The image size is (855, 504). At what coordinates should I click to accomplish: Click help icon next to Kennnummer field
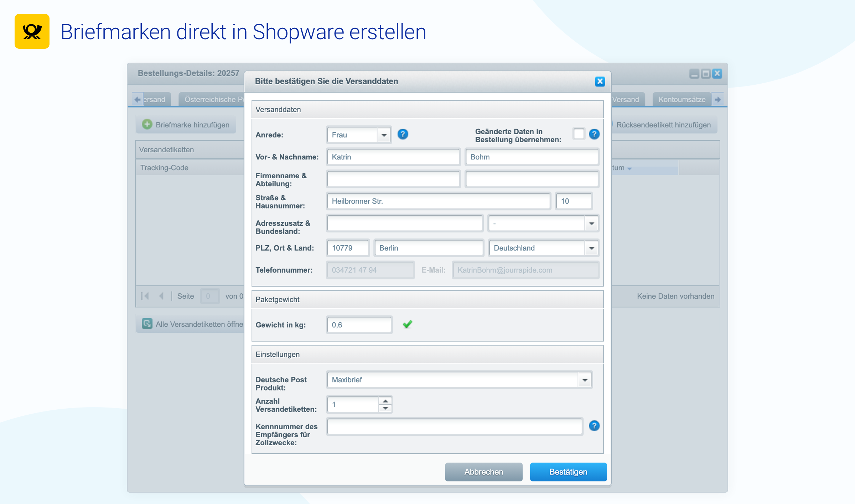(x=594, y=426)
